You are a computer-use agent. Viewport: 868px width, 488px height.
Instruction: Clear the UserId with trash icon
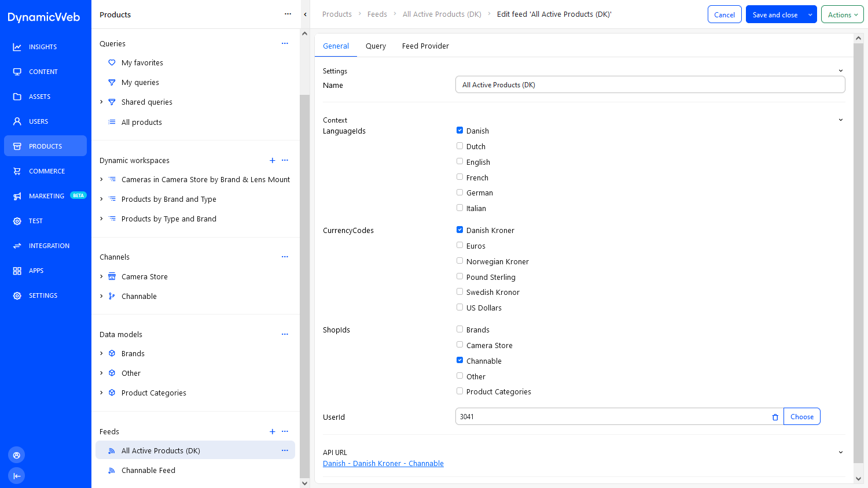[x=775, y=417]
